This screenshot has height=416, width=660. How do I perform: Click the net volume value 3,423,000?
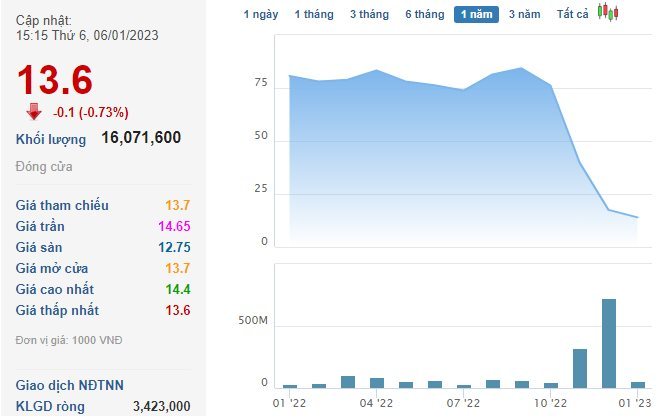click(161, 406)
